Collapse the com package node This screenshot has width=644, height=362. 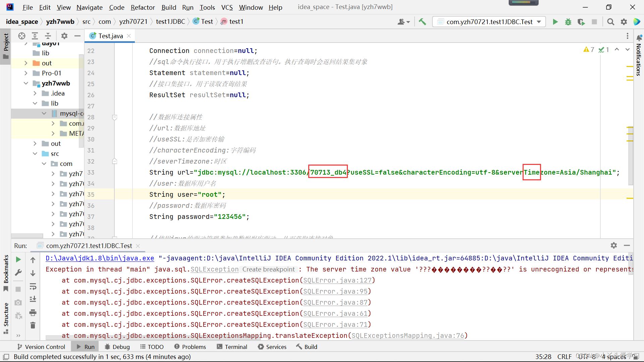44,164
